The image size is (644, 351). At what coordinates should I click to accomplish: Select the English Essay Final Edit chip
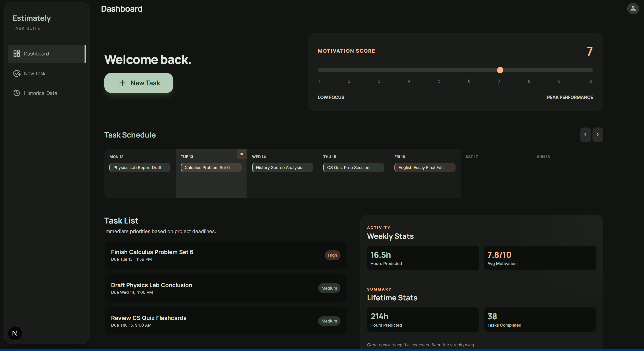pos(425,167)
